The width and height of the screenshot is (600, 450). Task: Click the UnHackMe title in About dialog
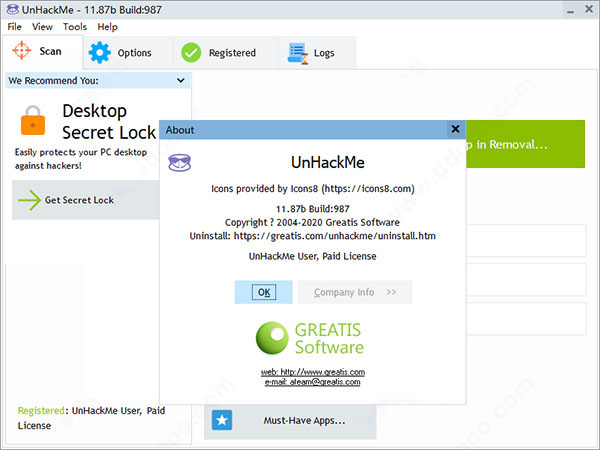pyautogui.click(x=328, y=162)
